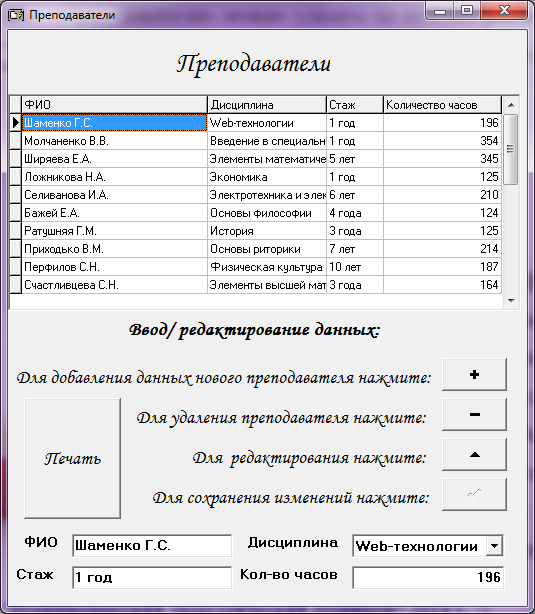This screenshot has width=535, height=614.
Task: Click the 7 лет experience cell
Action: pyautogui.click(x=355, y=249)
